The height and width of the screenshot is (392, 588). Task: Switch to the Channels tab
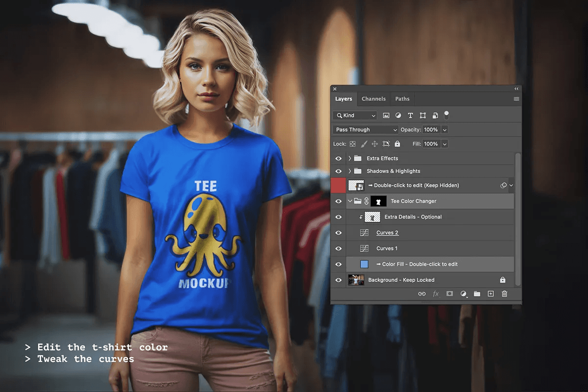pos(373,99)
